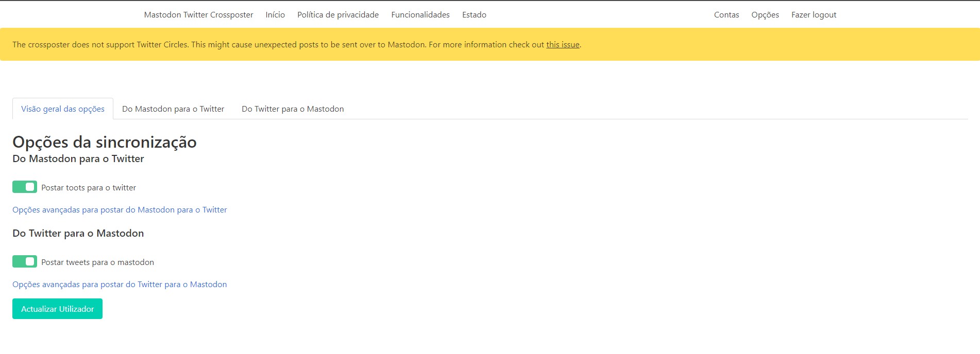
Task: Toggle the Postar tweets para o mastodon switch
Action: click(x=25, y=261)
